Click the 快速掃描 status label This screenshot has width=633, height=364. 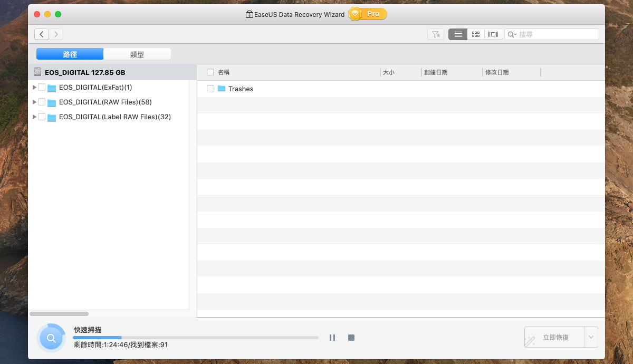coord(88,330)
